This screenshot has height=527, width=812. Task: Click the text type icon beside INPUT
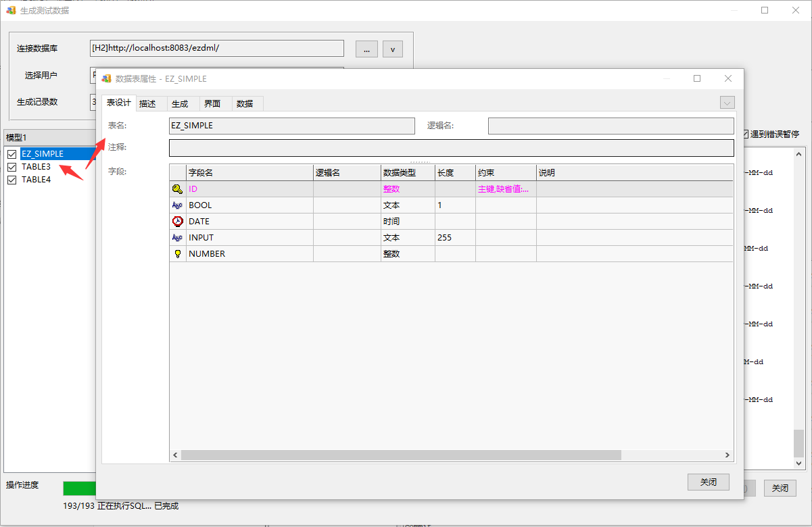(x=178, y=238)
